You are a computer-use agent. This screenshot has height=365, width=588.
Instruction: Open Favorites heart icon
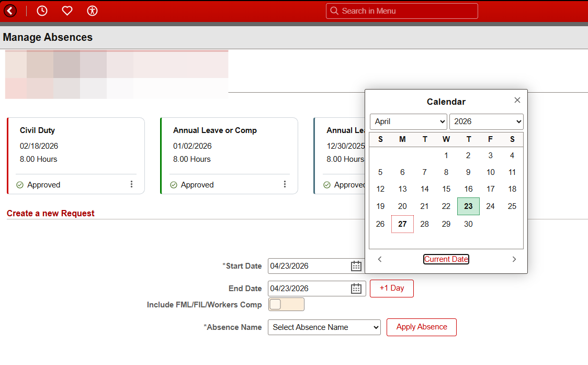67,11
